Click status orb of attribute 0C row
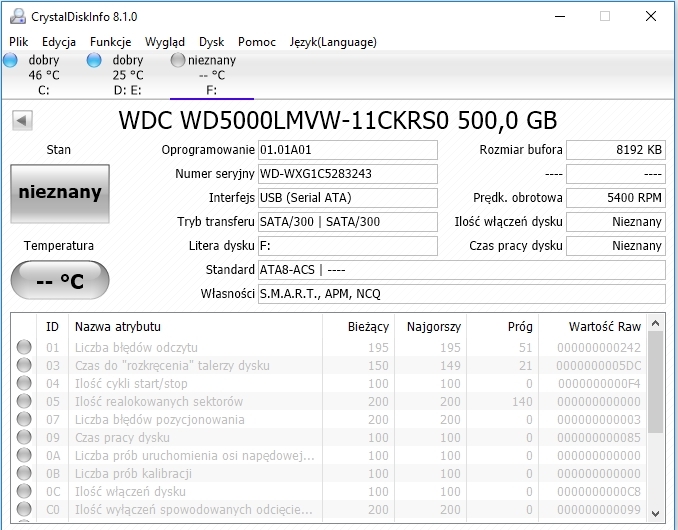The height and width of the screenshot is (530, 678). (x=24, y=491)
